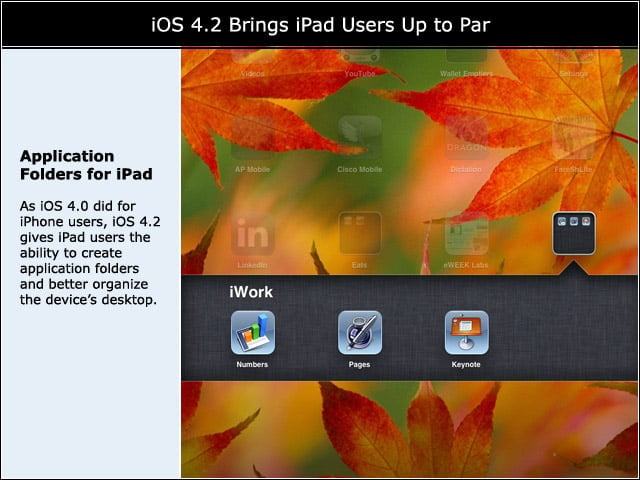The width and height of the screenshot is (640, 480).
Task: Launch the Keynote app
Action: (467, 332)
